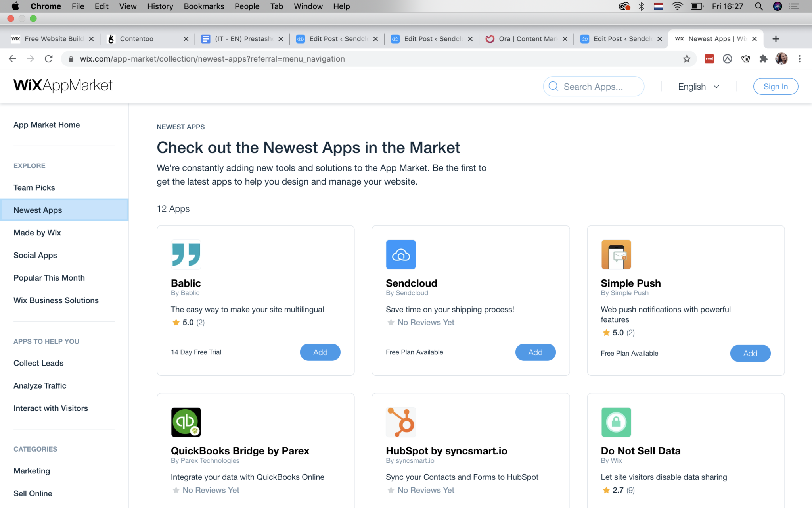Open the Bookmarks menu
Viewport: 812px width, 508px height.
coord(204,6)
